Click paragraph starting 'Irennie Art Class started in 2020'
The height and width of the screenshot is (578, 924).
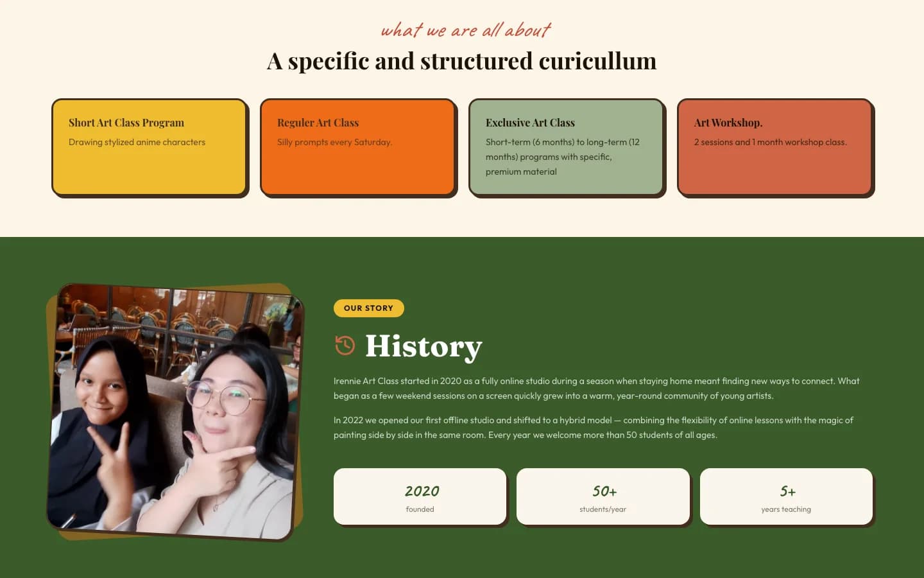pyautogui.click(x=597, y=389)
